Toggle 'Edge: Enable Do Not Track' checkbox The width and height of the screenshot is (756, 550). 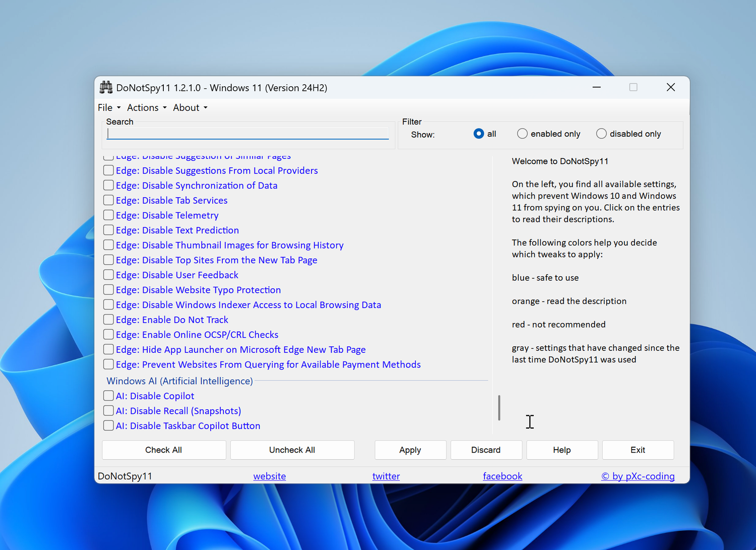[x=108, y=320]
